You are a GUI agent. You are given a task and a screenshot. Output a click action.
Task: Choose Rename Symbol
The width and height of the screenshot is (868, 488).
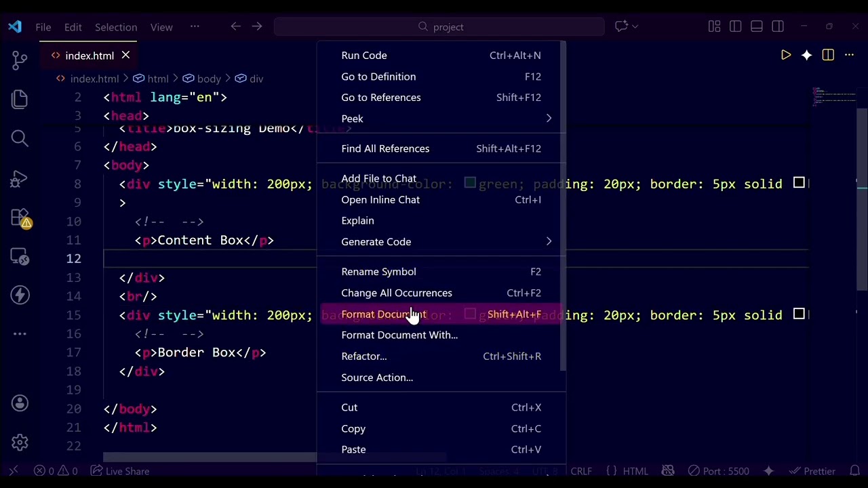pos(441,272)
